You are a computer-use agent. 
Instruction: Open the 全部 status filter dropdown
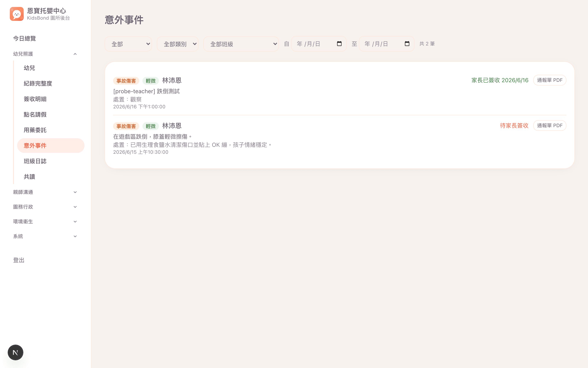tap(128, 44)
